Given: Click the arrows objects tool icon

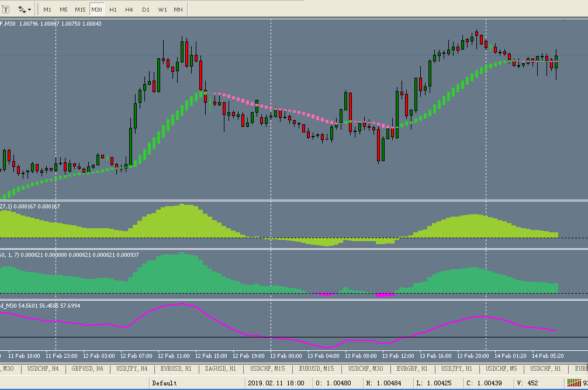Looking at the screenshot, I should [x=22, y=9].
